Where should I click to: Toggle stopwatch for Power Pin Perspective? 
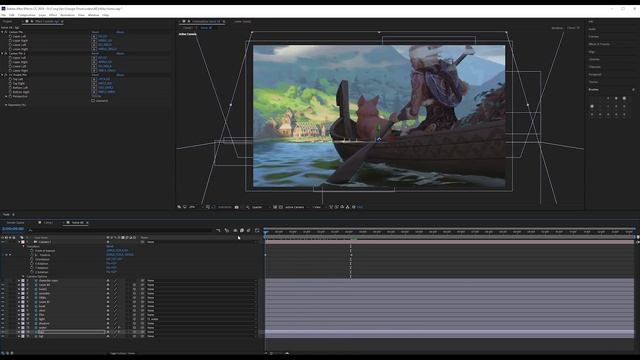point(10,96)
